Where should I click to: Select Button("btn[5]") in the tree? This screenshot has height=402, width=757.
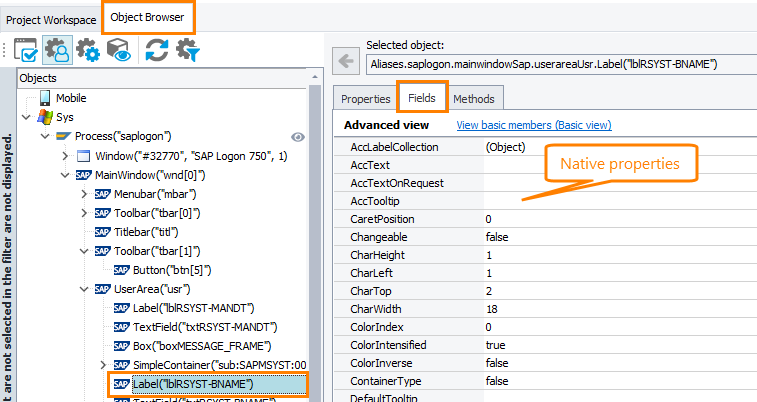172,270
